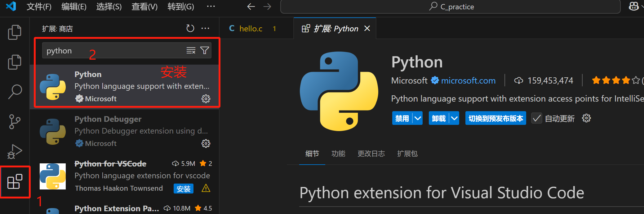Open the Copilot icon in the title bar
Viewport: 644px width, 214px height.
633,6
